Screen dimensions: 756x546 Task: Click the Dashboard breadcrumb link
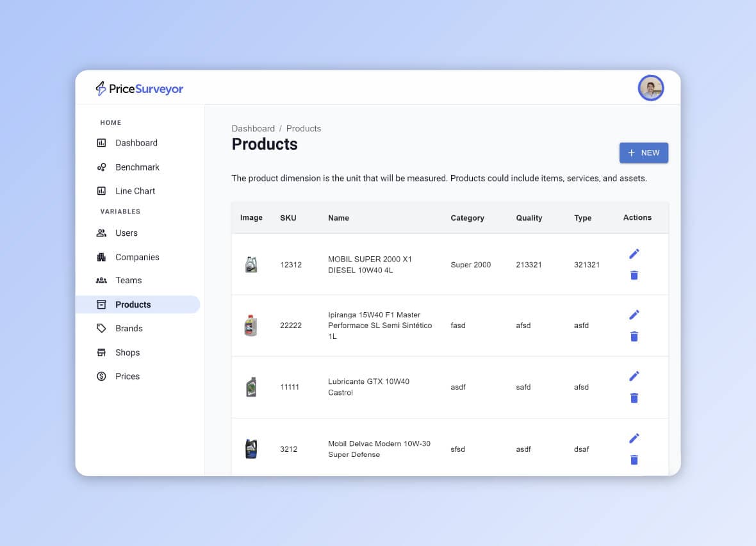[x=253, y=128]
